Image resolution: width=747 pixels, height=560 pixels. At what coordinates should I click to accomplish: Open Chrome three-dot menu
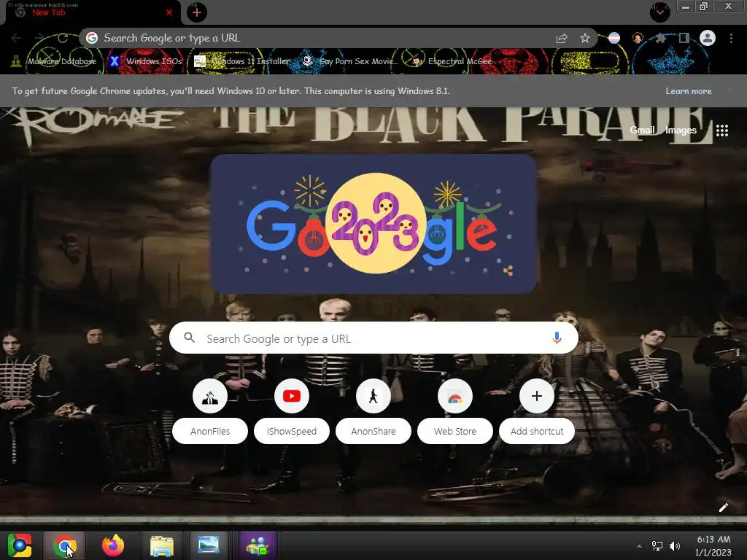pos(731,38)
